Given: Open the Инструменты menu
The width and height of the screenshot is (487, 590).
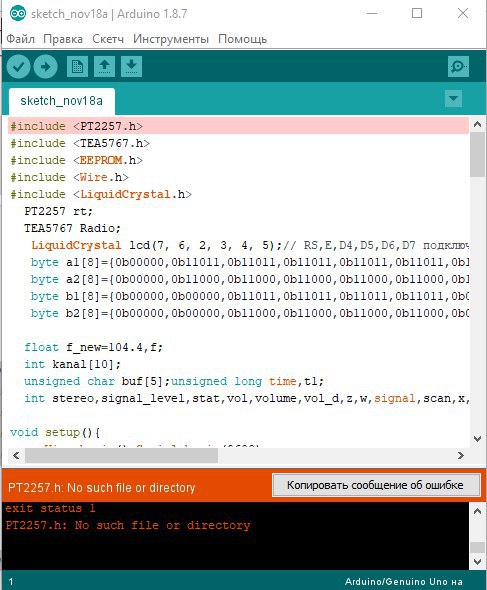Looking at the screenshot, I should [x=171, y=39].
